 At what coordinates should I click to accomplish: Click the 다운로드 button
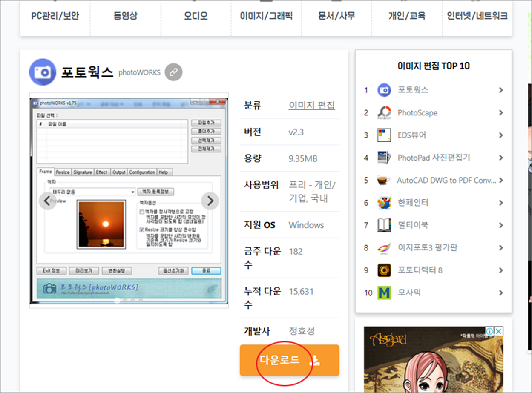pos(290,360)
